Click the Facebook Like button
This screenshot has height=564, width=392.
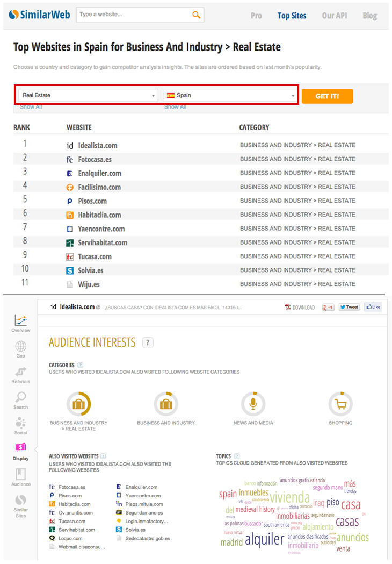tap(373, 307)
